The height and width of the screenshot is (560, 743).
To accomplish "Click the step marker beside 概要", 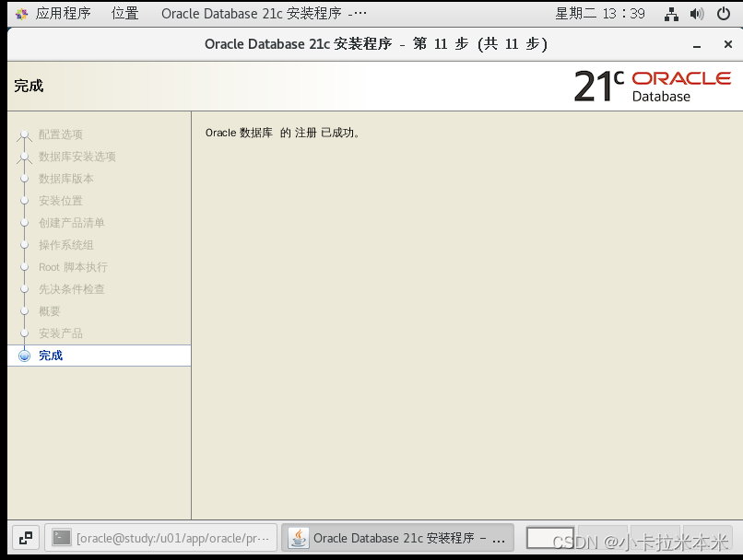I will (24, 311).
